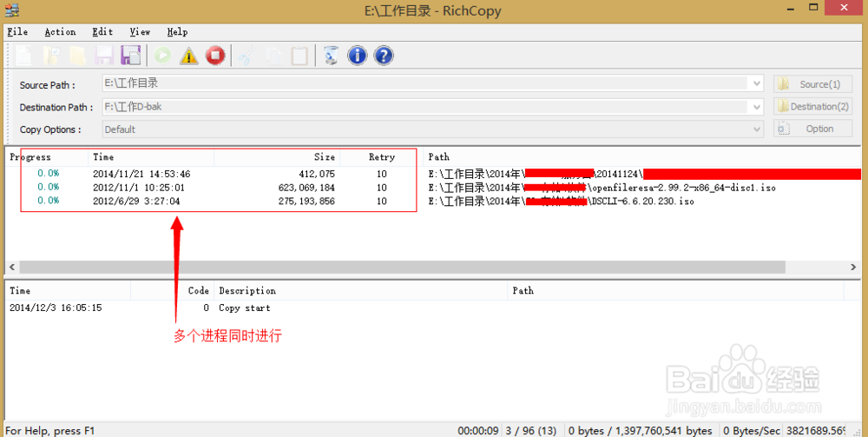Click the blue Information icon

pos(357,56)
